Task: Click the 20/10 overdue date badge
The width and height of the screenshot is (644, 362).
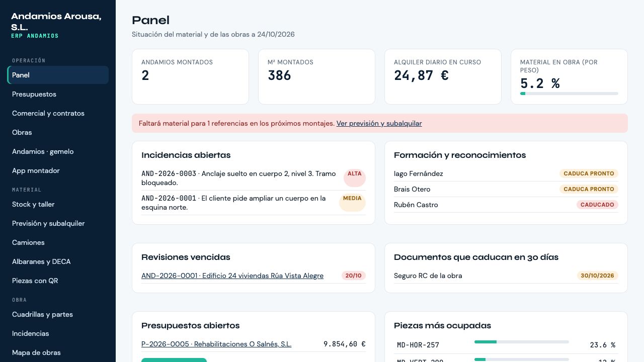Action: [x=354, y=276]
